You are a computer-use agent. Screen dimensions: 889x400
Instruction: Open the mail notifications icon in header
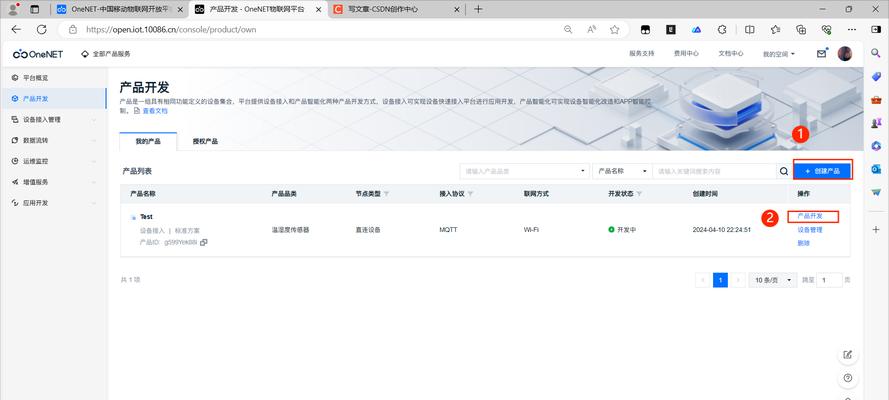pos(822,53)
